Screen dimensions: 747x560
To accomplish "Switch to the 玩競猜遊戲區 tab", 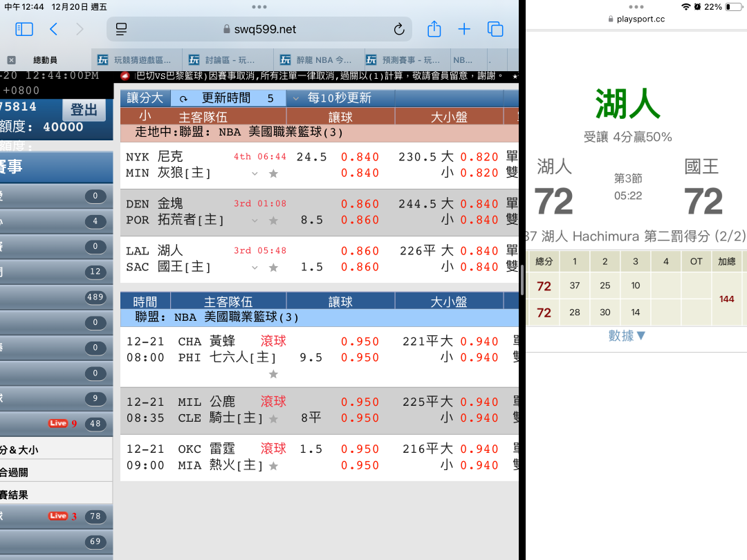I will point(137,60).
